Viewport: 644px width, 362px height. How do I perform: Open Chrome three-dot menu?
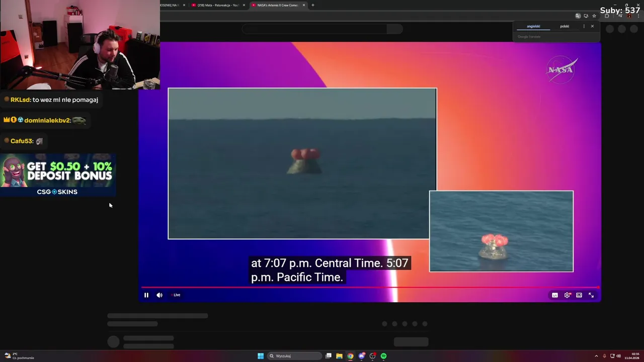(638, 16)
